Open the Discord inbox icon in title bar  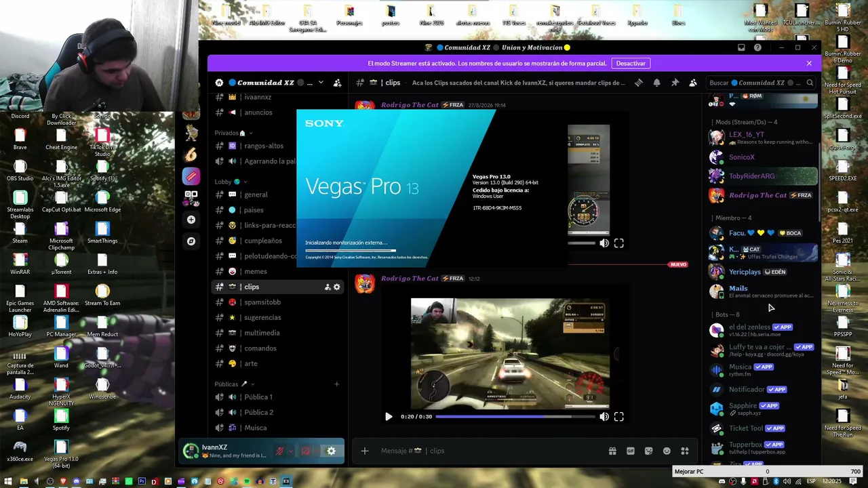tap(741, 47)
